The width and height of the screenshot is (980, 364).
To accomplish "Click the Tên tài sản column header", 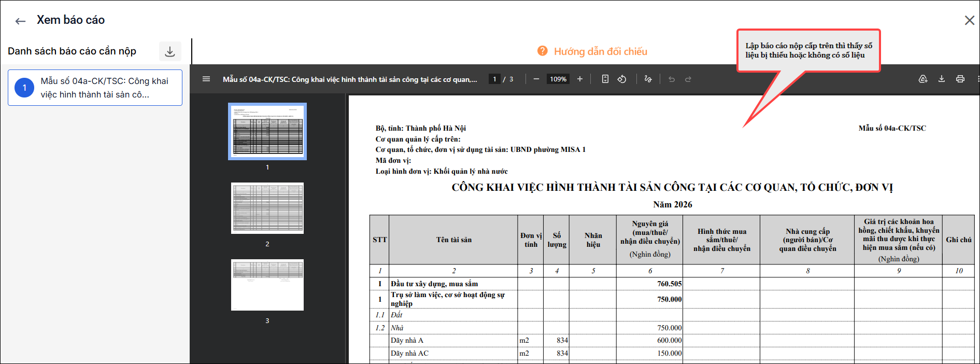I will pyautogui.click(x=453, y=240).
